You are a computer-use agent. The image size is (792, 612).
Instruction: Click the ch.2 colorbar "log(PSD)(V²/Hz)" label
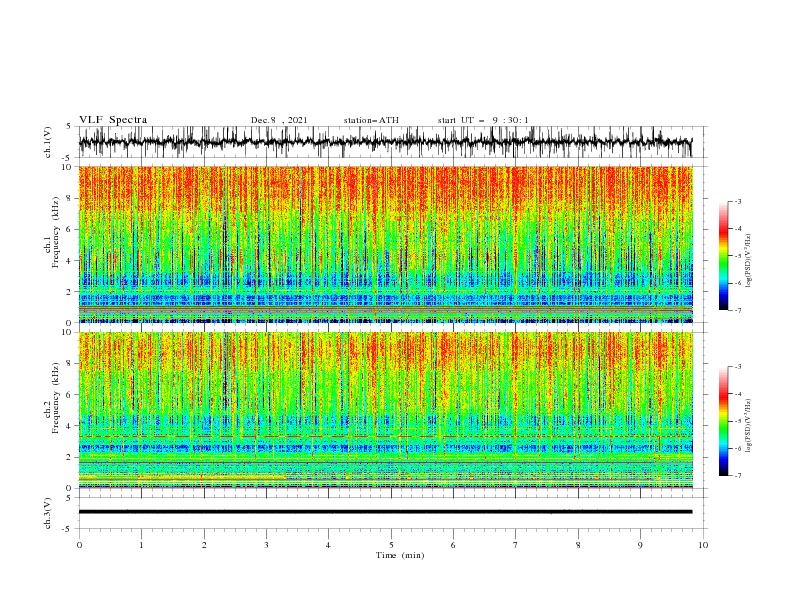pos(749,425)
